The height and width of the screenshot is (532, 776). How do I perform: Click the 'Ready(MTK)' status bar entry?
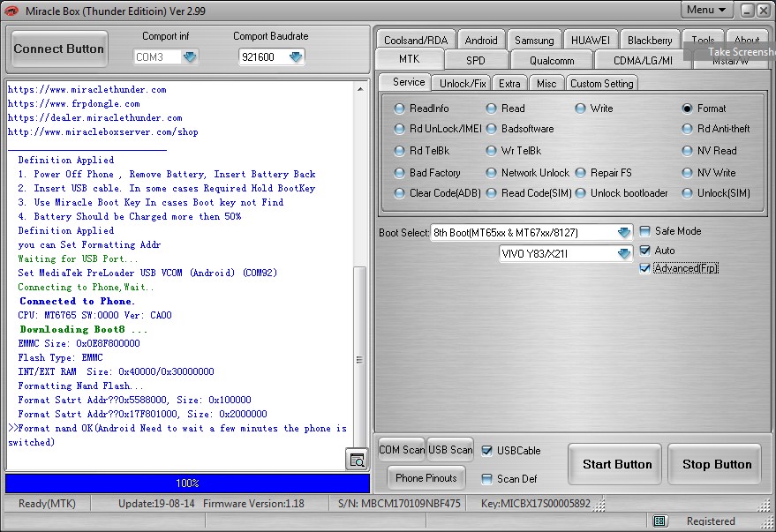pyautogui.click(x=47, y=503)
